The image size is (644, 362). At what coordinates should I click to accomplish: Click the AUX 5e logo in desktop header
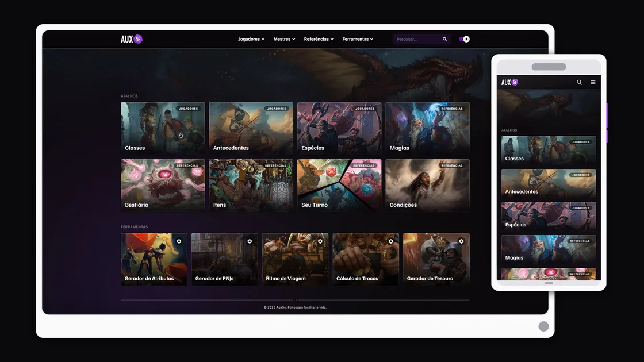[x=132, y=39]
